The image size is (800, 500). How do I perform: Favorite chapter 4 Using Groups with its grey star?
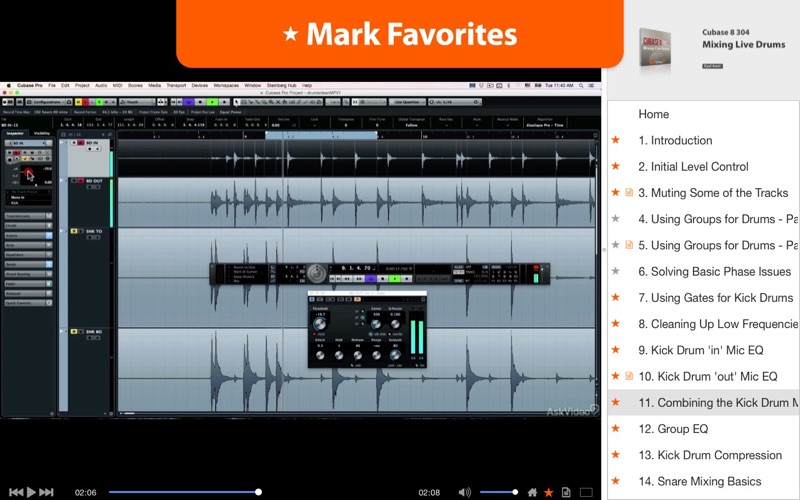pyautogui.click(x=616, y=218)
